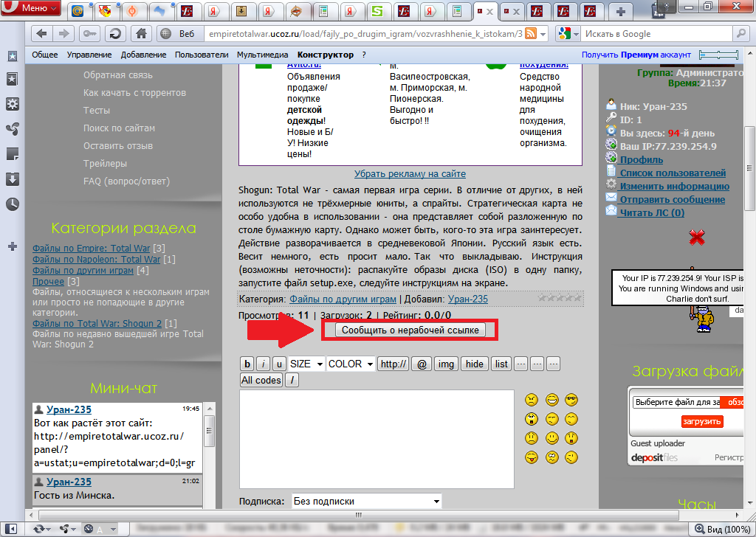Insert image tag with img button
Viewport: 756px width, 537px height.
(x=446, y=364)
